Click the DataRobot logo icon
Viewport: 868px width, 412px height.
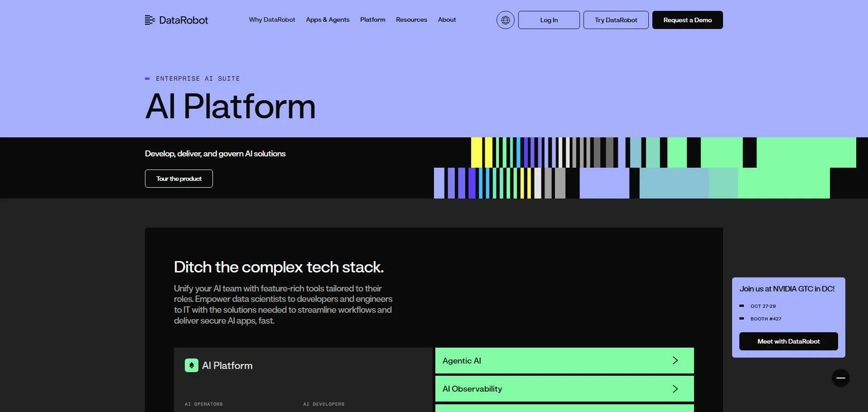click(x=149, y=20)
